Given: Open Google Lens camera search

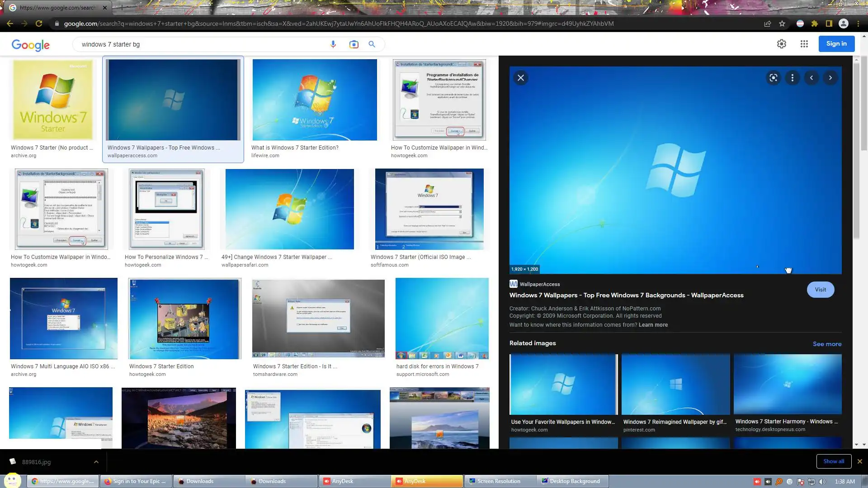Looking at the screenshot, I should (x=354, y=44).
